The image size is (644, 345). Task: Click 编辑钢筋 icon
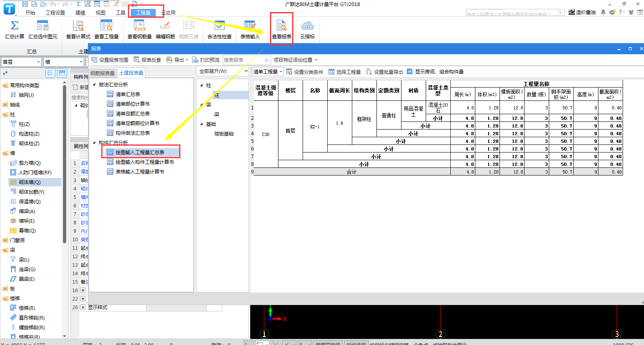tap(165, 26)
